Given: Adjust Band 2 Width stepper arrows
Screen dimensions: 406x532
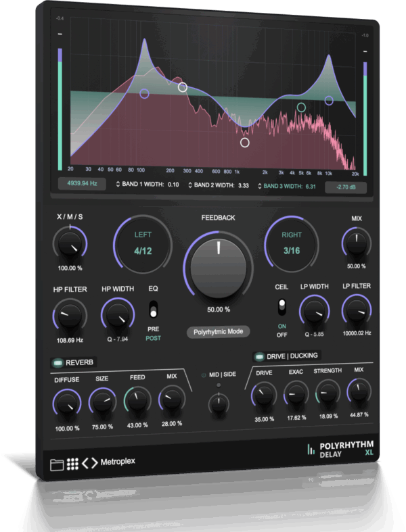Looking at the screenshot, I should click(190, 185).
